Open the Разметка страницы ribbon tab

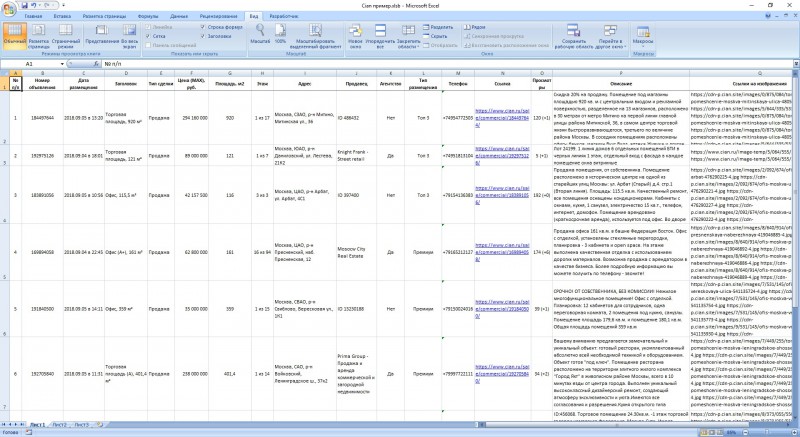(104, 16)
